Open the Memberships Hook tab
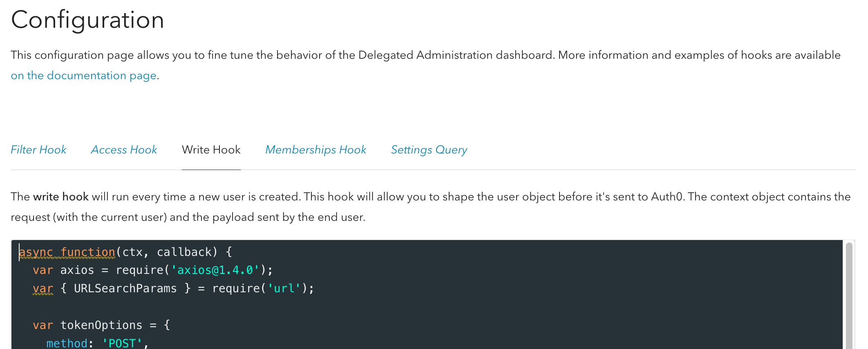 click(x=316, y=150)
